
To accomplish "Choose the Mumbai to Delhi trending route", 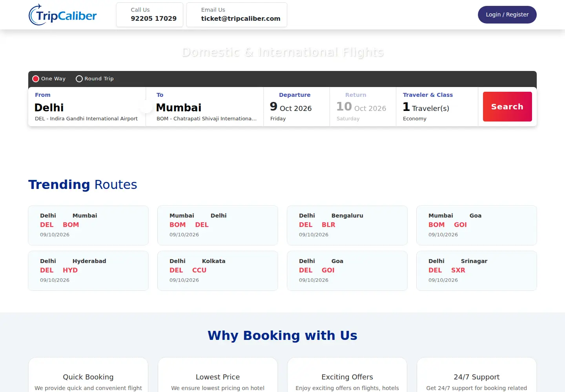I will tap(218, 225).
